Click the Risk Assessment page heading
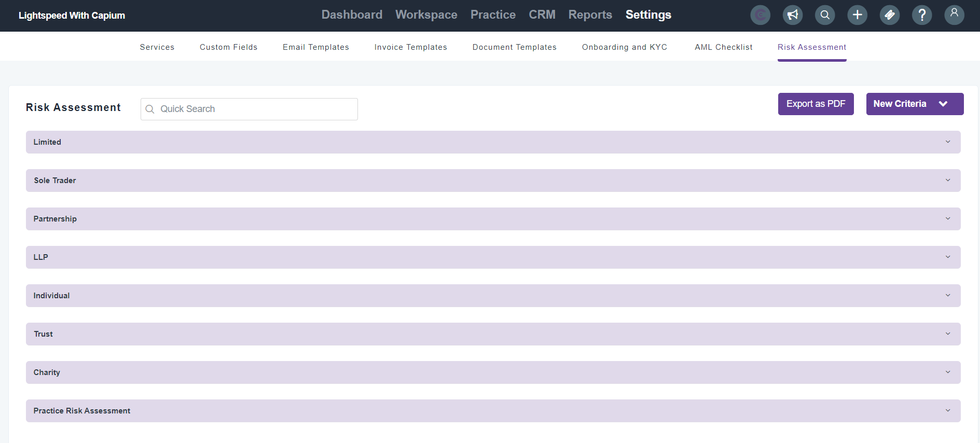 click(73, 107)
